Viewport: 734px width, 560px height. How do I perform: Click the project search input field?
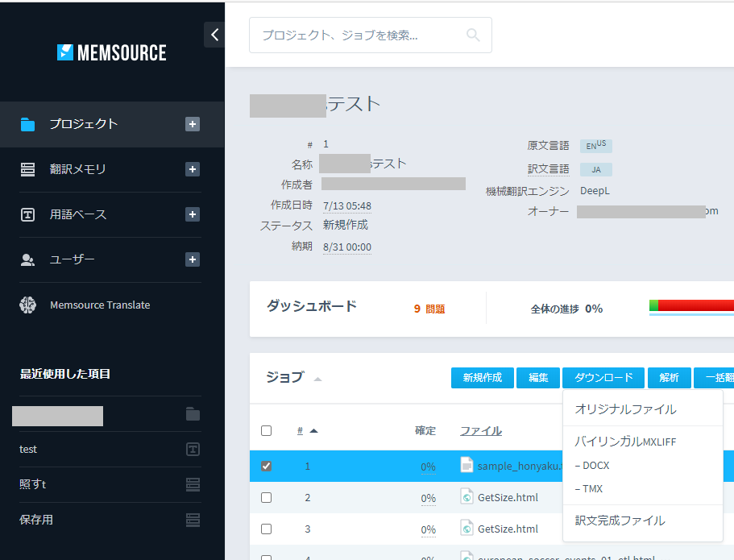371,35
